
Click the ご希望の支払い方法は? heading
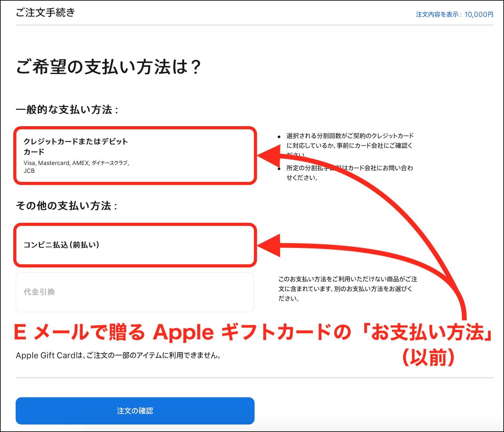(x=108, y=67)
